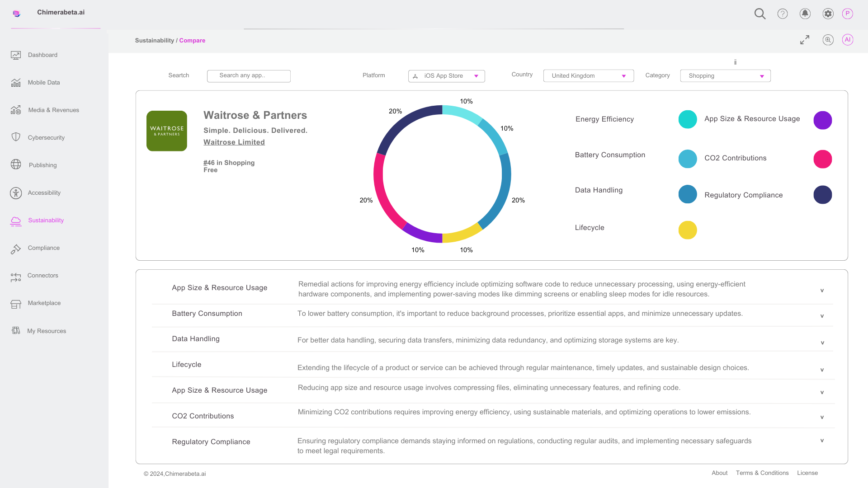Open notifications bell icon
The width and height of the screenshot is (868, 488).
point(805,14)
